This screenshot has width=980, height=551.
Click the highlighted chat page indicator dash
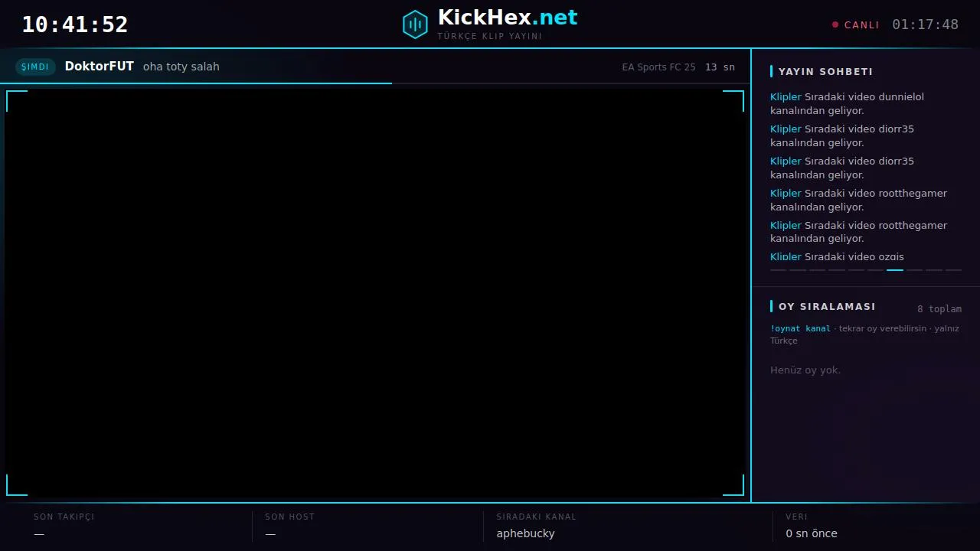pyautogui.click(x=895, y=270)
